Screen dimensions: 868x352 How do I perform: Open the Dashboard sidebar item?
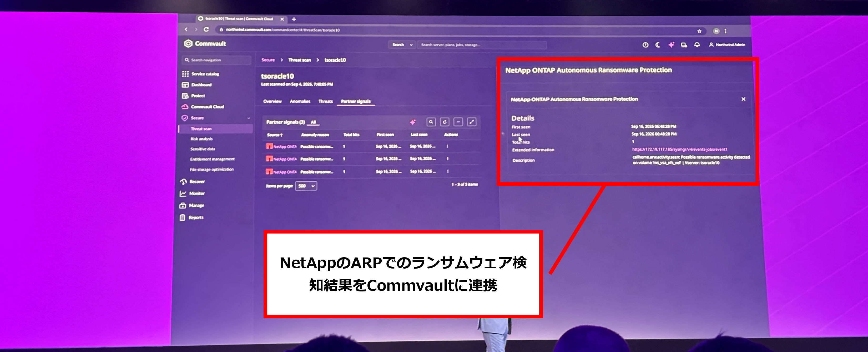(197, 85)
